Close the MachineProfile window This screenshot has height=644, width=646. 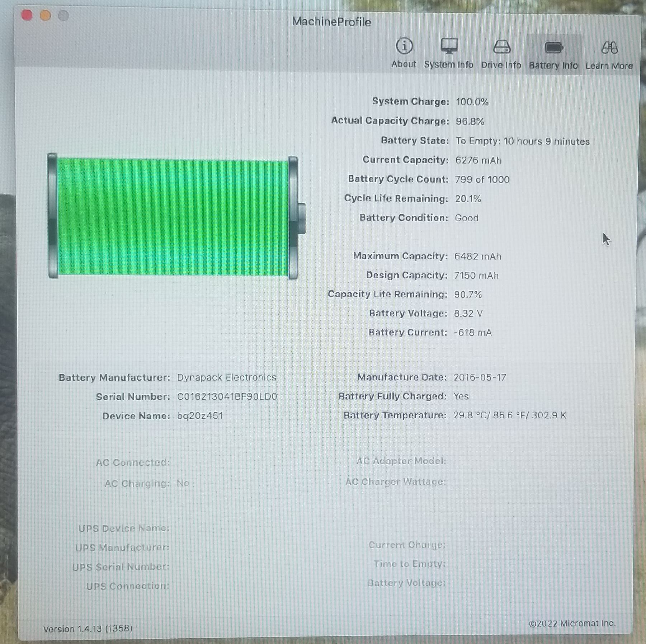pyautogui.click(x=27, y=15)
